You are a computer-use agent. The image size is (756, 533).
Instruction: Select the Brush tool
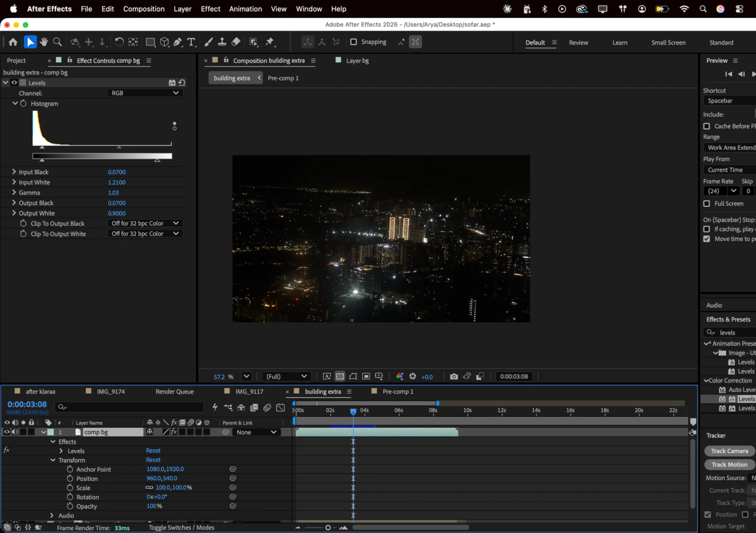click(x=208, y=42)
